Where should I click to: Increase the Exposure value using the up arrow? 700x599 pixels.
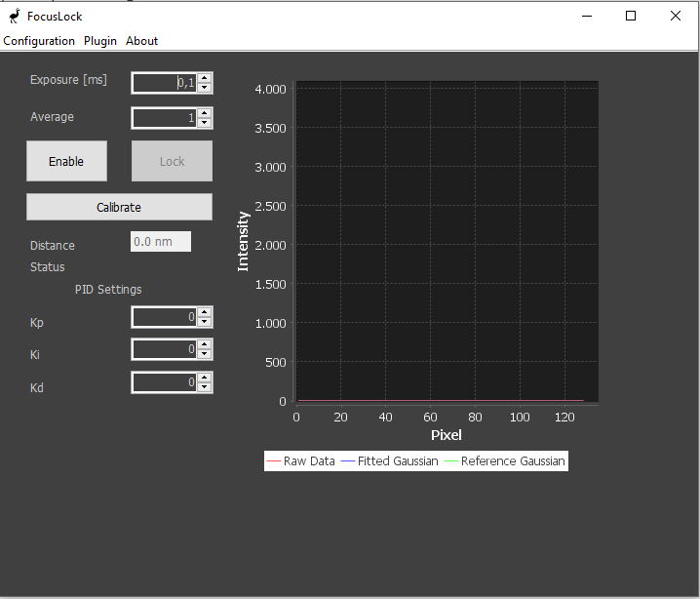205,78
